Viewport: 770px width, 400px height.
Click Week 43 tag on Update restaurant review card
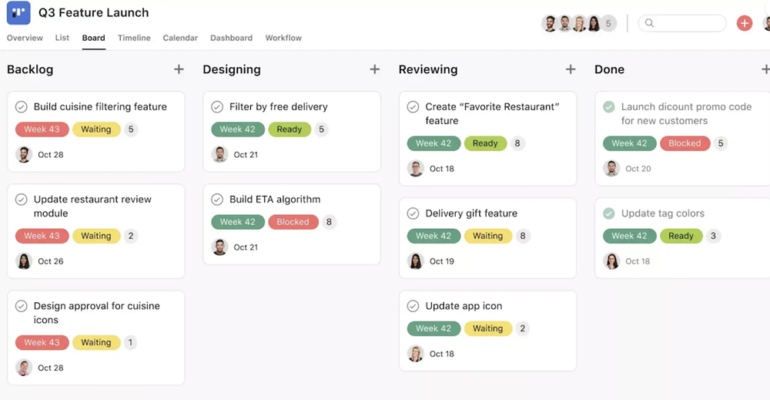pyautogui.click(x=41, y=236)
